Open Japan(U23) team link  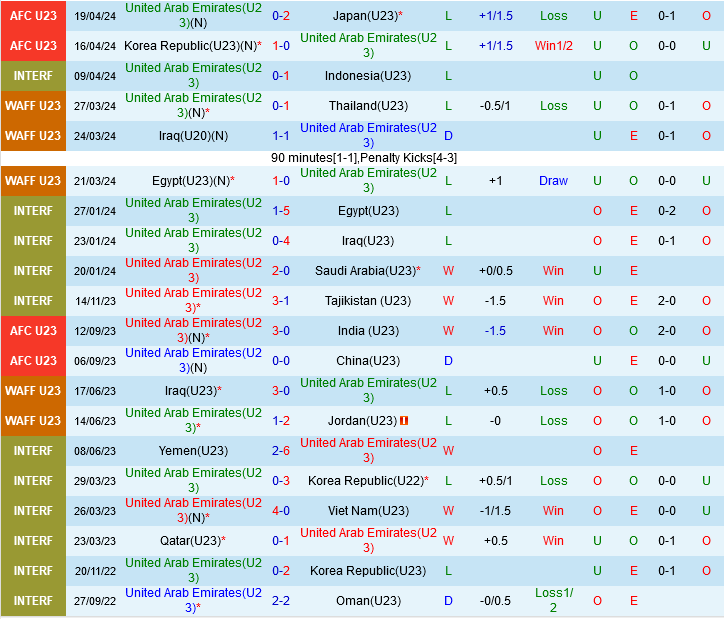[x=365, y=16]
